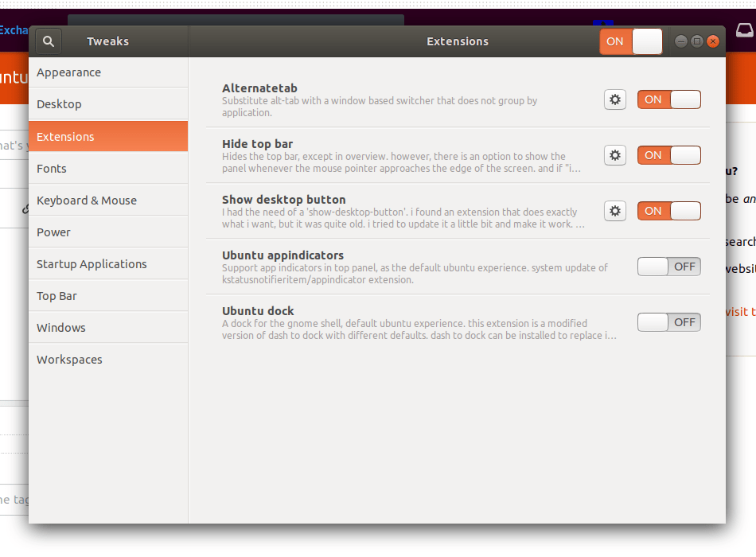Turn off the Hide top bar extension
Screen dimensions: 756x557
668,154
